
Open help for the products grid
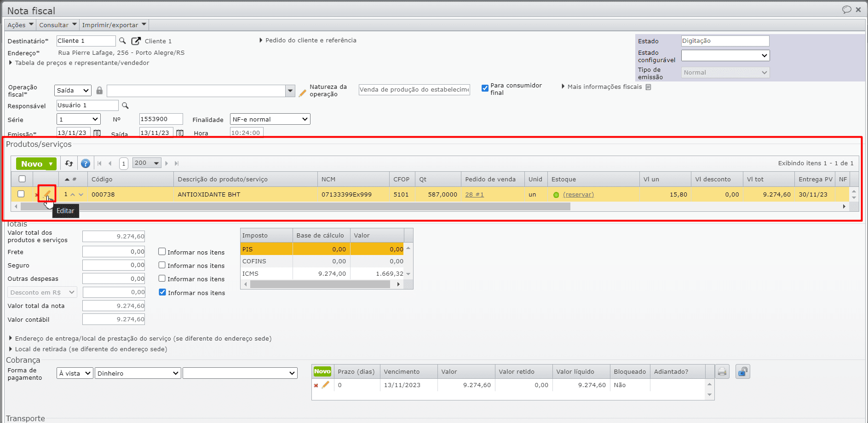pos(86,163)
